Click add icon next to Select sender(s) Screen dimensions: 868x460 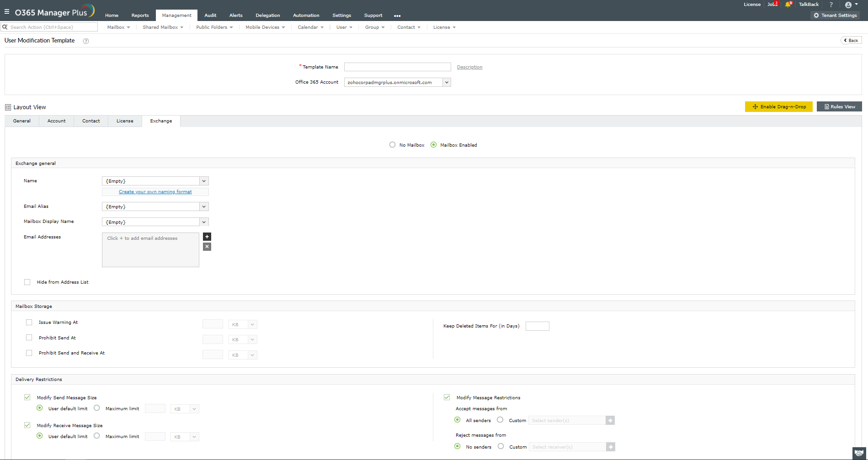(x=610, y=420)
